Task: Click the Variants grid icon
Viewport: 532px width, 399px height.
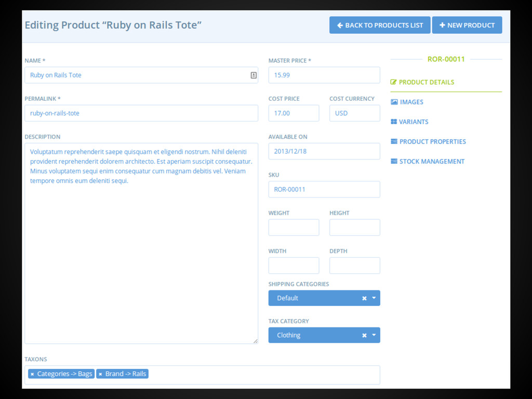Action: 394,122
